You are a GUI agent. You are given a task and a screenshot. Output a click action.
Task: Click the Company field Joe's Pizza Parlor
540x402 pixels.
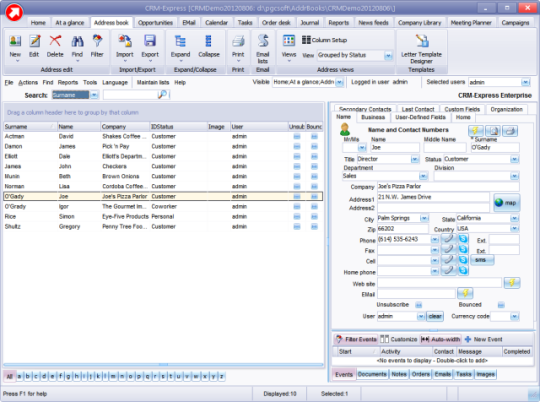(x=448, y=186)
